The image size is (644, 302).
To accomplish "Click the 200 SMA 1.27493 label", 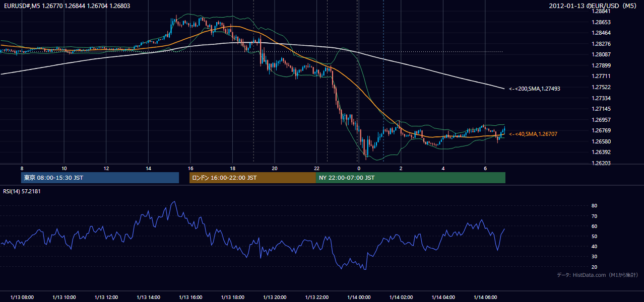I will (535, 89).
